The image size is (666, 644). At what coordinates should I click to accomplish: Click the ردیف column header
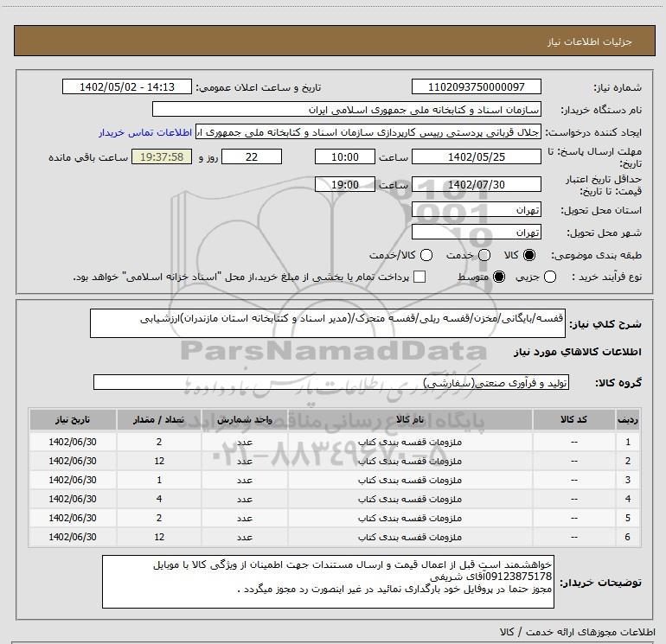[x=628, y=419]
